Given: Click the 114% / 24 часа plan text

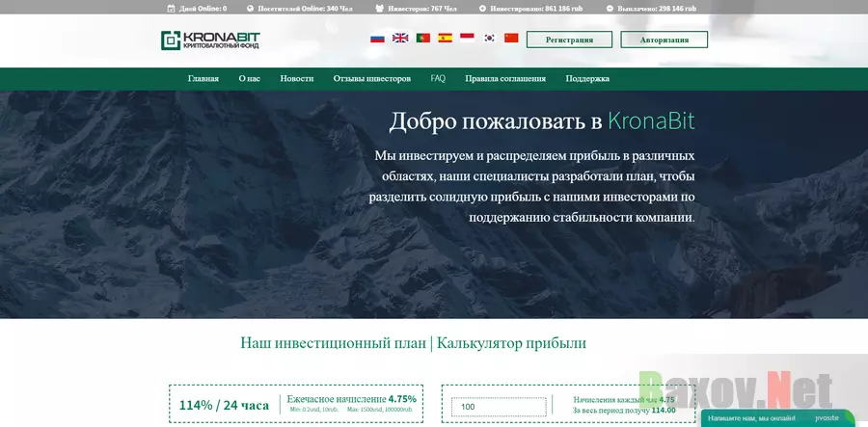Looking at the screenshot, I should [224, 405].
